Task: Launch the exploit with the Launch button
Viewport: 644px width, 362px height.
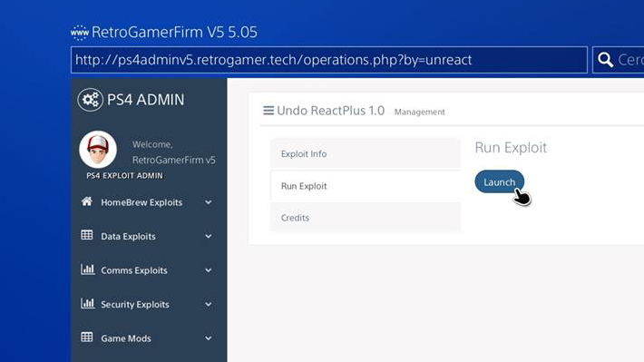Action: tap(499, 181)
